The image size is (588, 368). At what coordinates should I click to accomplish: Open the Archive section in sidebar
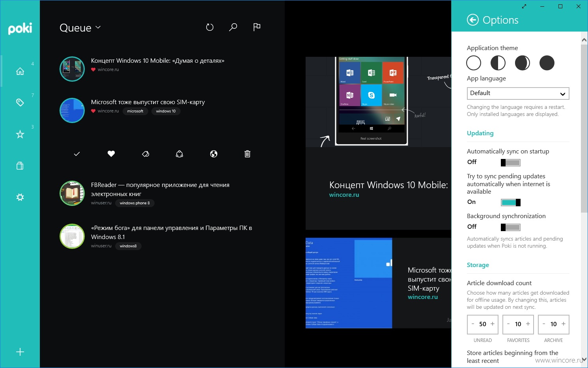20,166
